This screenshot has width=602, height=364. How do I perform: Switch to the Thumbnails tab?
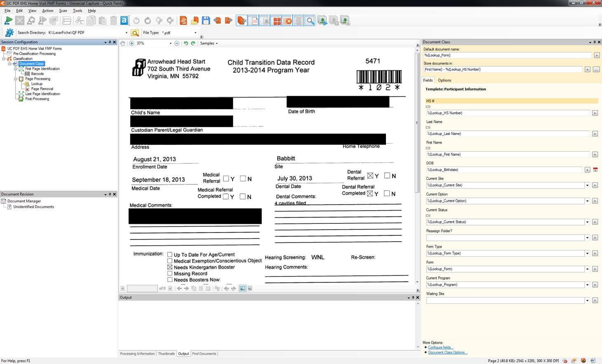pos(166,354)
